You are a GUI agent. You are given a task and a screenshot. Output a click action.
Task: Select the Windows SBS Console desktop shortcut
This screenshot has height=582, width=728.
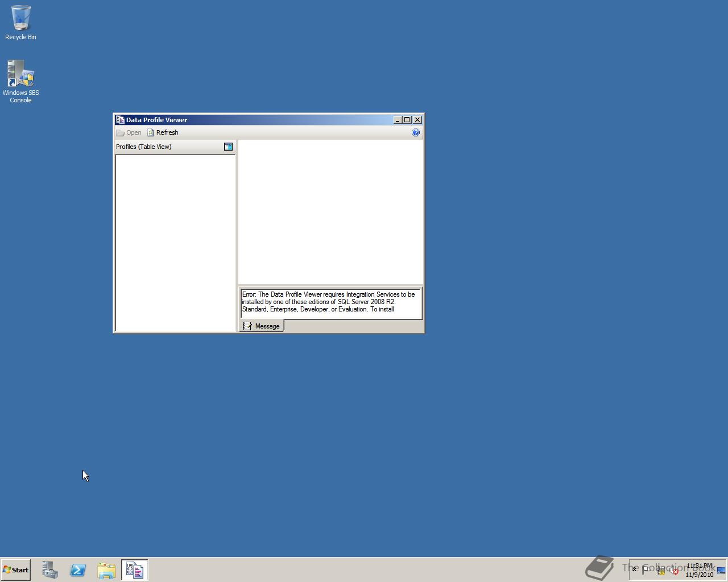pyautogui.click(x=20, y=81)
